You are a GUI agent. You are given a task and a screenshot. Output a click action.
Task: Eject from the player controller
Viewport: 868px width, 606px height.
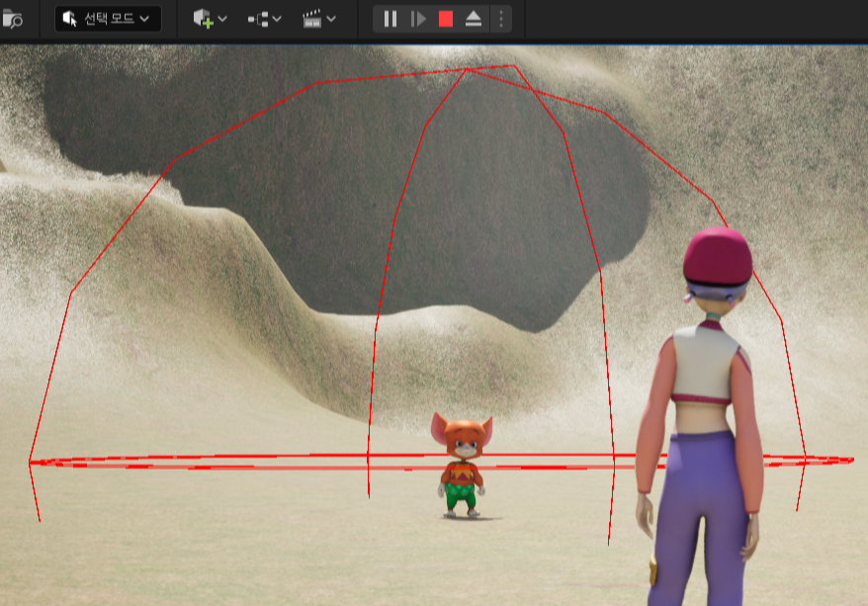click(x=474, y=19)
